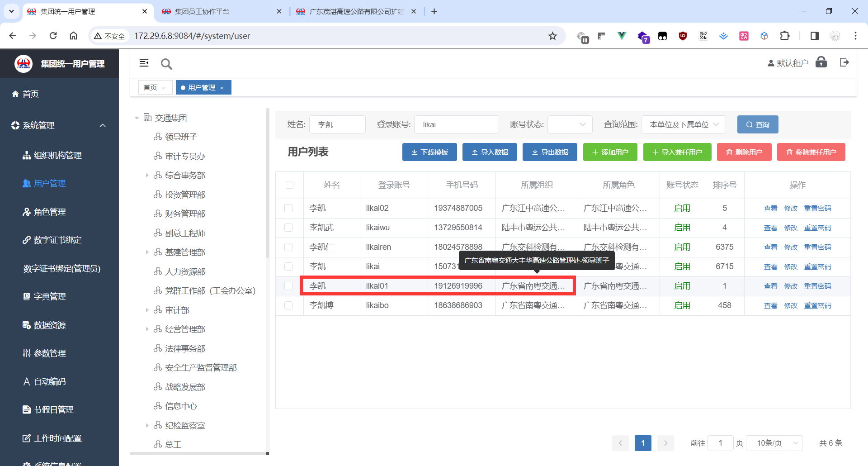Click the lock screen icon in header
The image size is (868, 466).
point(821,62)
